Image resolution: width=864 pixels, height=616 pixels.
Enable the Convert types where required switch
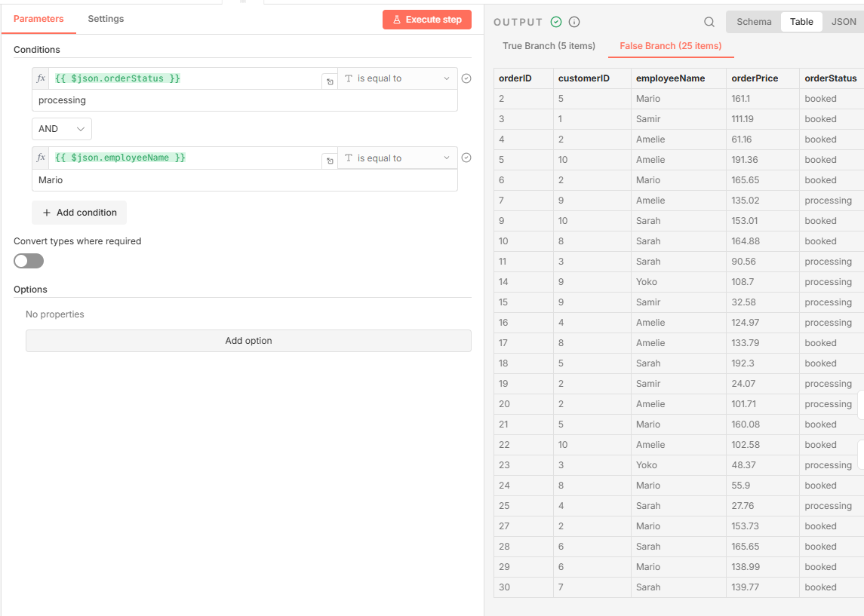(x=29, y=261)
